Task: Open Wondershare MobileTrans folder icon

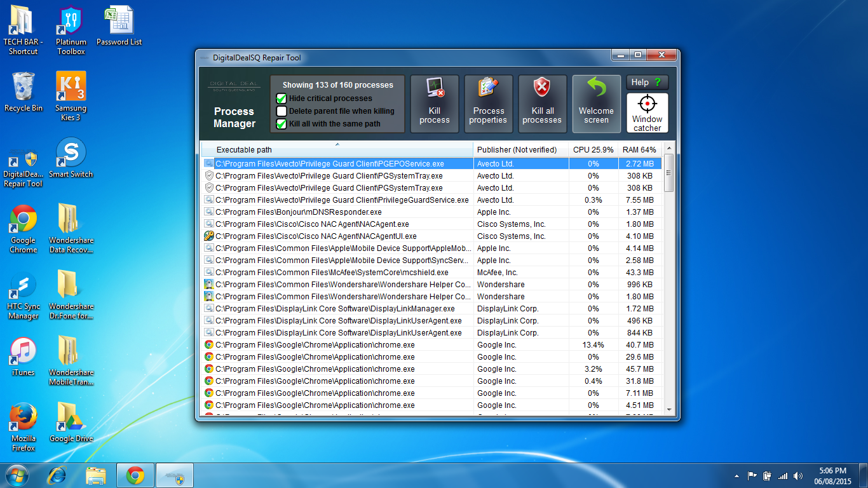Action: coord(71,361)
